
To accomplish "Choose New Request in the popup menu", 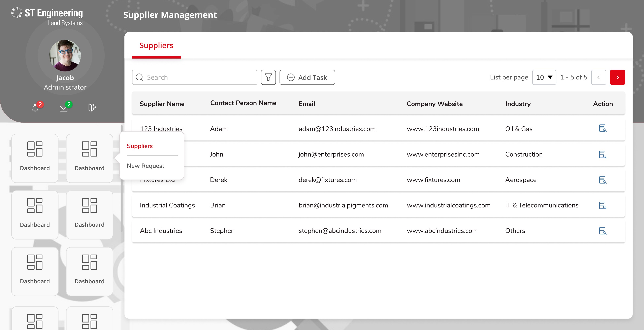I will point(145,165).
